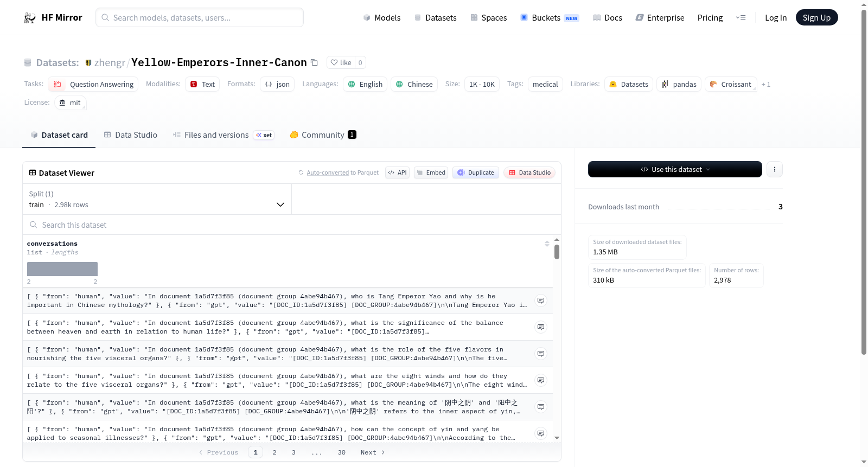Copy dataset name with the copy icon
868x467 pixels.
pos(314,62)
